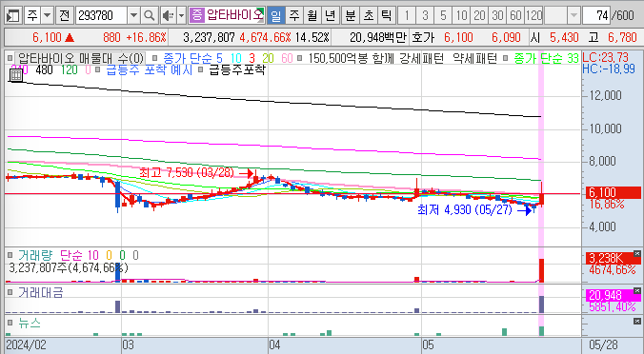Screen dimensions: 644x354
Task: Switch to the 분 minute chart tab
Action: [351, 15]
